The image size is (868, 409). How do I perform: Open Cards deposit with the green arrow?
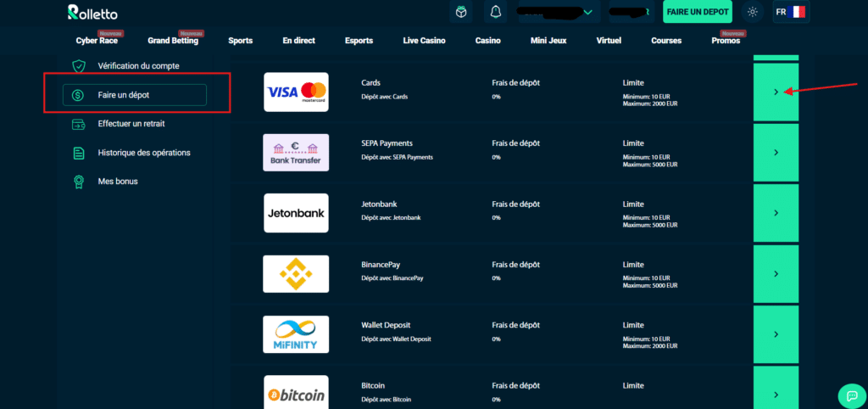776,92
